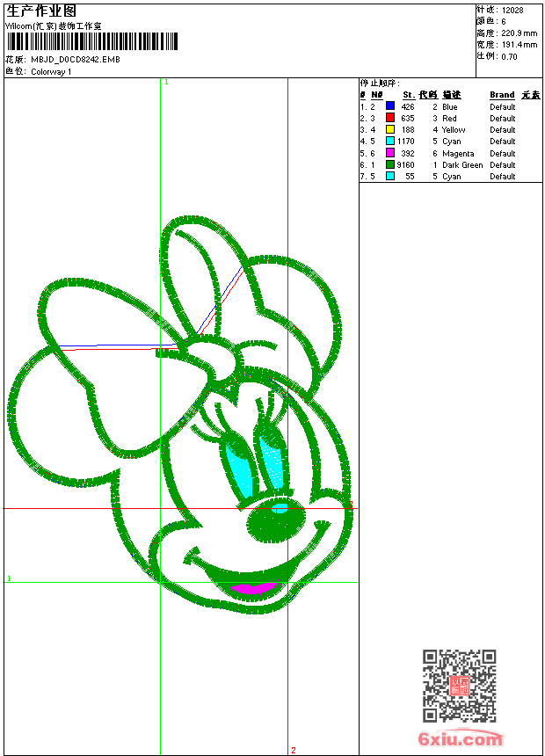
Task: Click the stitch count 635 for Red
Action: [x=408, y=118]
